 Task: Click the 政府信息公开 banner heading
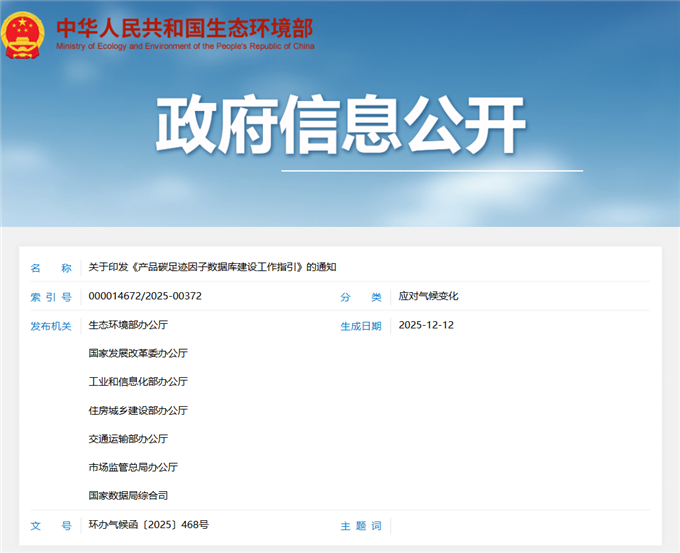(340, 127)
